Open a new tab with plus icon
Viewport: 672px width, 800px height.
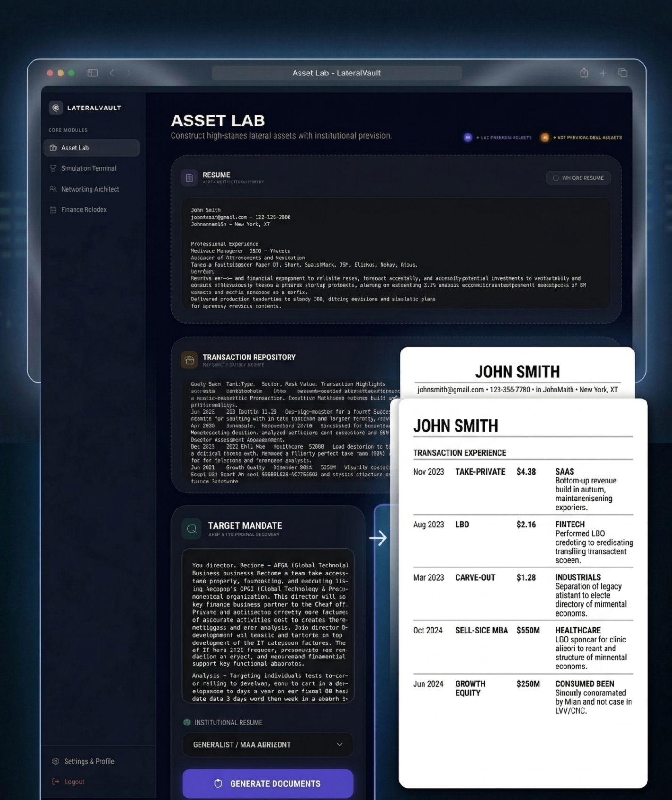603,73
